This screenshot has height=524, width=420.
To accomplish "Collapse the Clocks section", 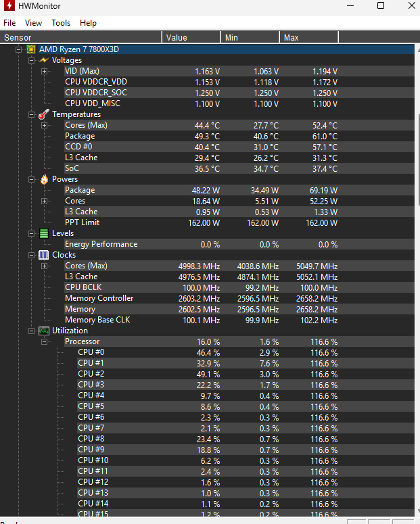I will (31, 256).
